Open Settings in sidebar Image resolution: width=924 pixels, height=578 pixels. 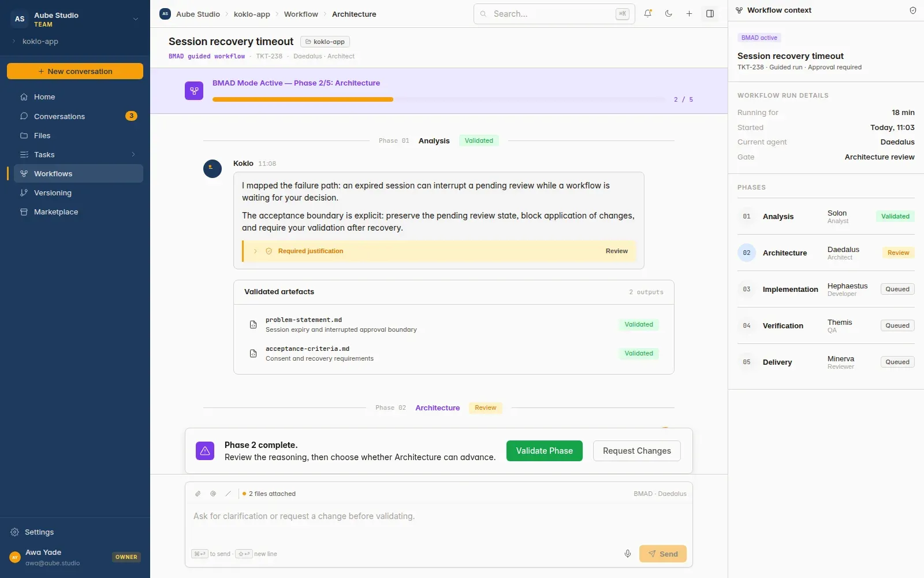click(x=75, y=532)
